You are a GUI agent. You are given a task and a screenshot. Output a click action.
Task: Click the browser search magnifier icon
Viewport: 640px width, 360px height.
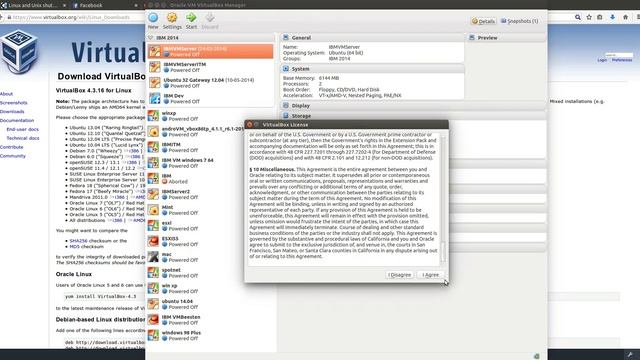pyautogui.click(x=578, y=17)
